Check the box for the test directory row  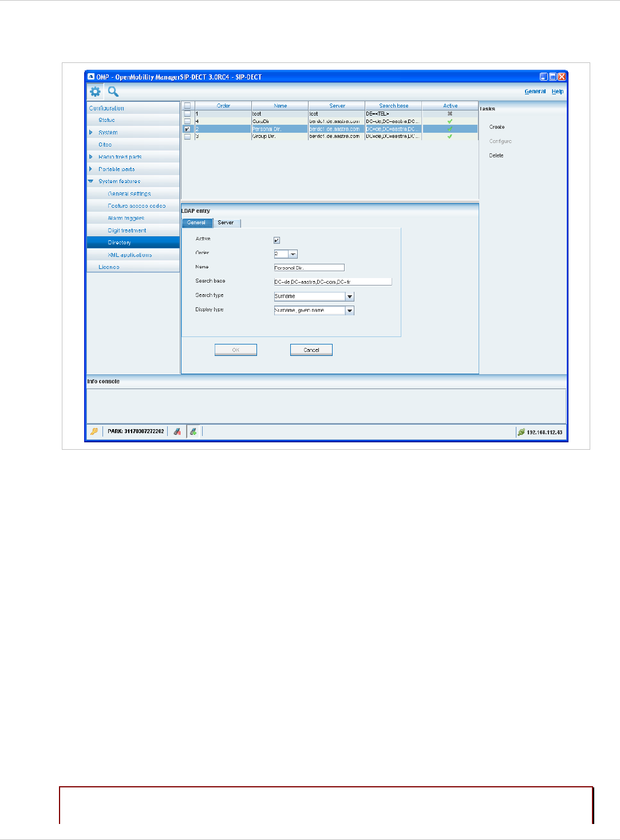187,114
